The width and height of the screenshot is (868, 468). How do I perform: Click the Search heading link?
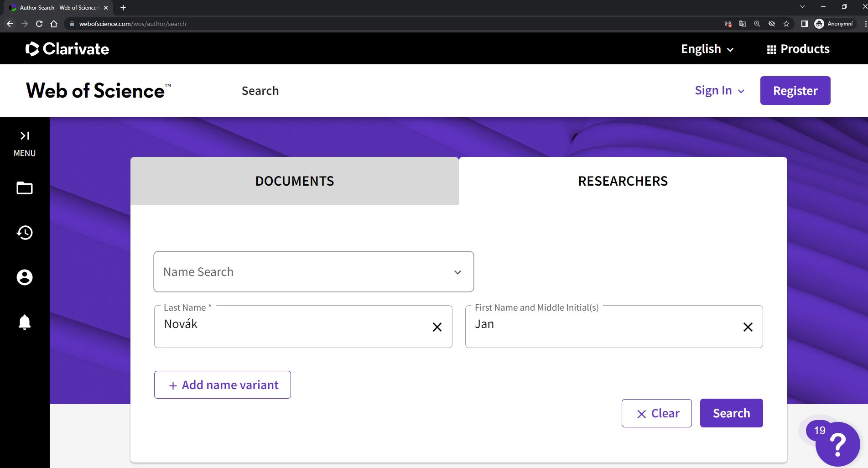[260, 91]
